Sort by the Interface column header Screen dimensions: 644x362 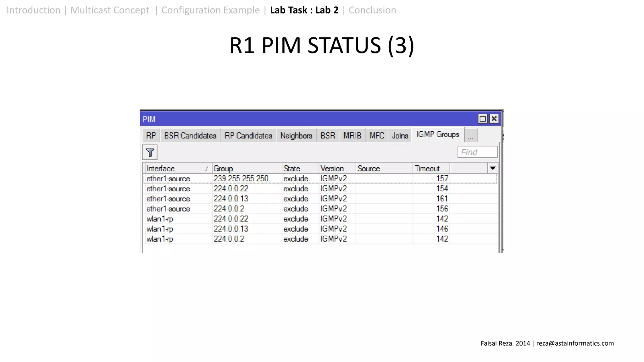(178, 168)
